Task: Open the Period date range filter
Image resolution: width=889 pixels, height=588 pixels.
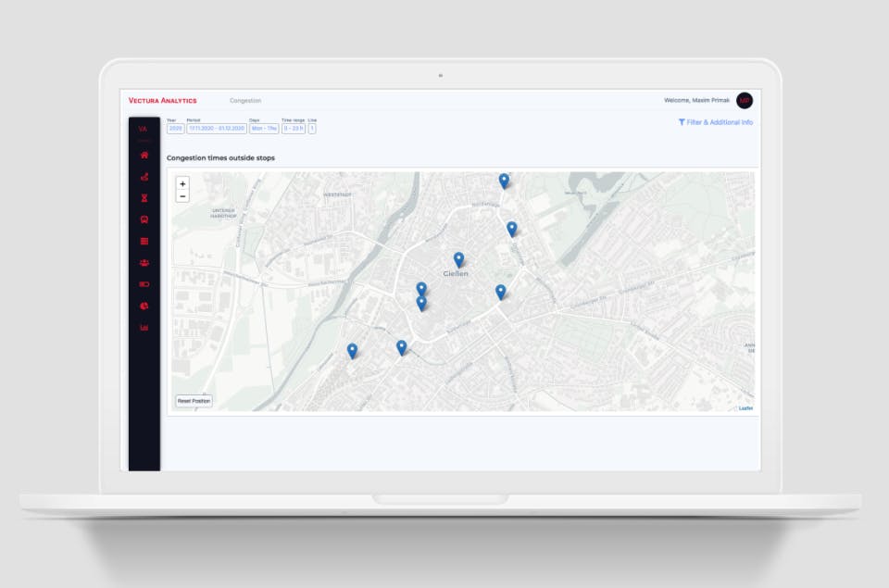Action: click(x=217, y=129)
